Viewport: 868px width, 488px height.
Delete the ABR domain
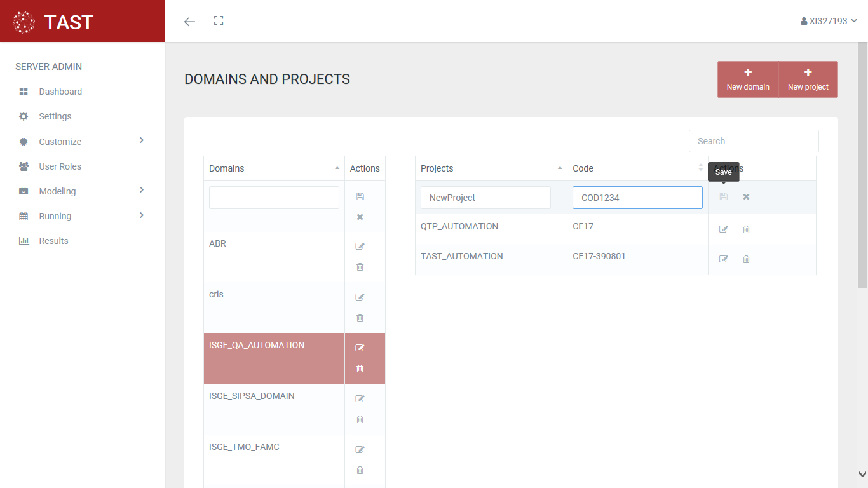click(x=360, y=267)
